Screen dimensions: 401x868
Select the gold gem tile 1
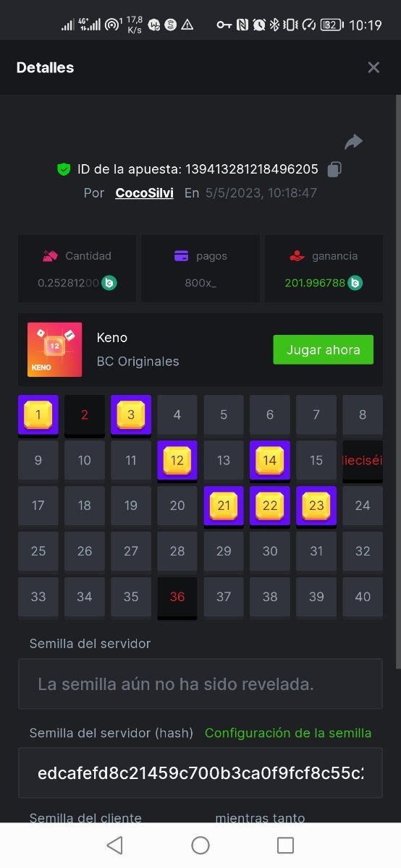38,415
